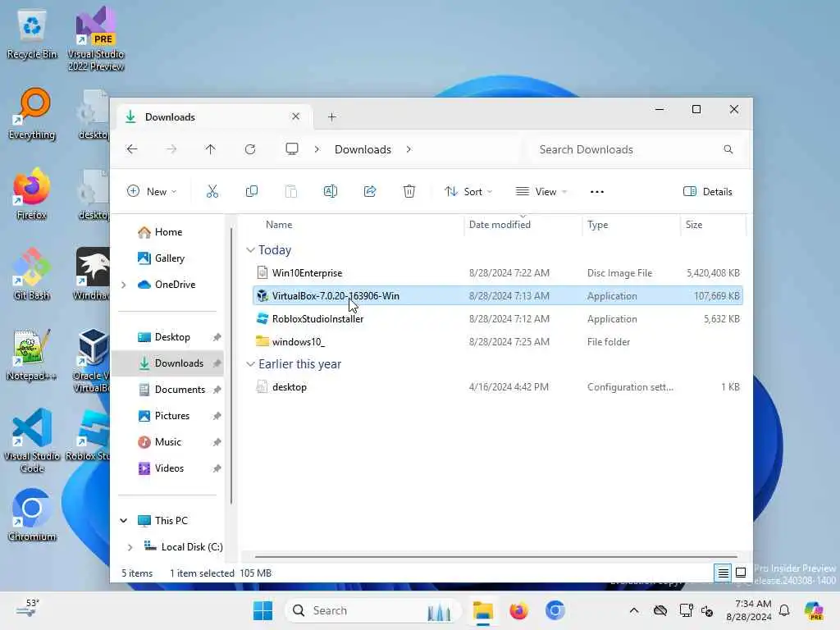Sort by Size column header
Screen dimensions: 840x630
pyautogui.click(x=694, y=225)
